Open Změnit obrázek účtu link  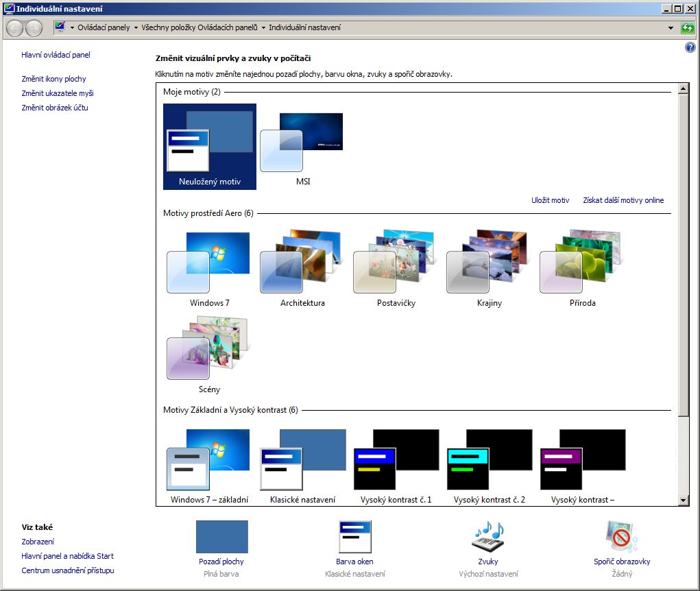54,108
